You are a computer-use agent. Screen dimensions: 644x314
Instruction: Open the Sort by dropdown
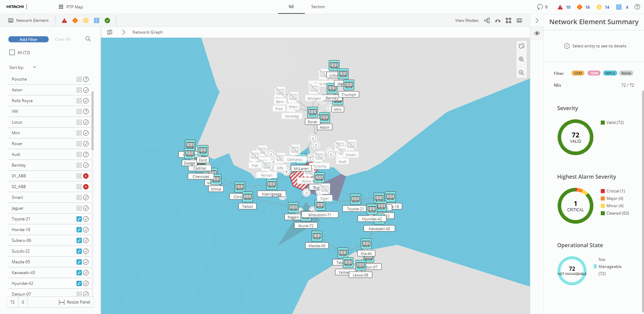pos(34,67)
